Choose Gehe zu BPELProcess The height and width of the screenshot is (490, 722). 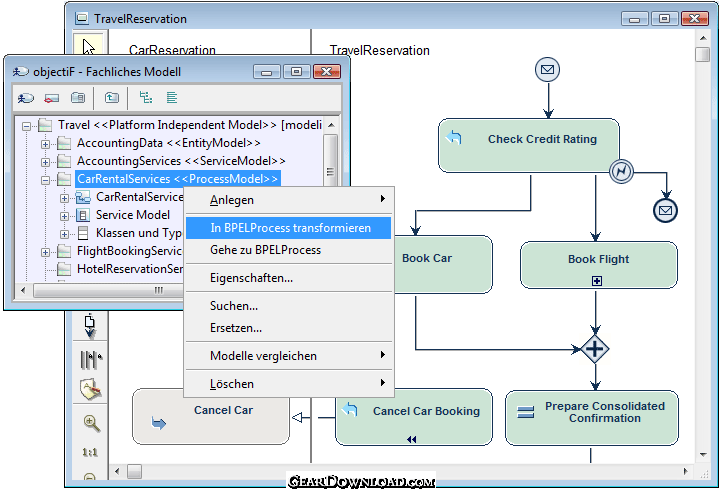click(x=289, y=250)
